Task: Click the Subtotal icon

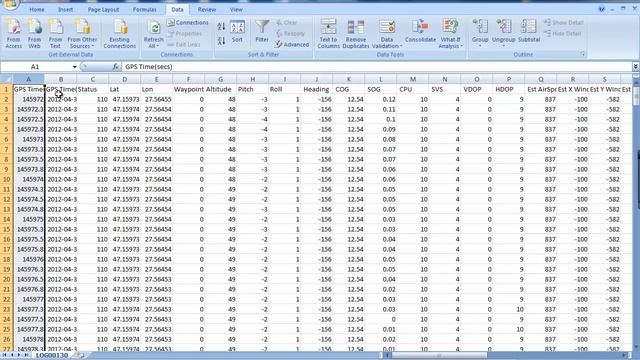Action: coord(529,32)
